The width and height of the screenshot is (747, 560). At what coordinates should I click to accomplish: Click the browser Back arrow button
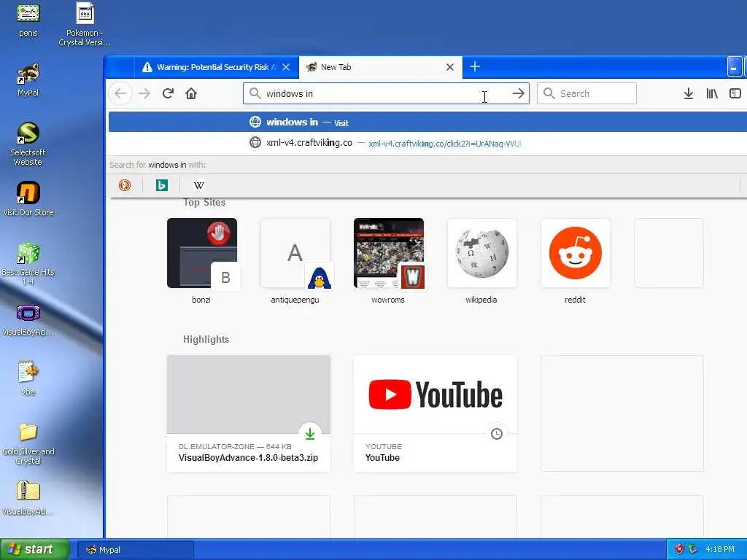[x=120, y=93]
